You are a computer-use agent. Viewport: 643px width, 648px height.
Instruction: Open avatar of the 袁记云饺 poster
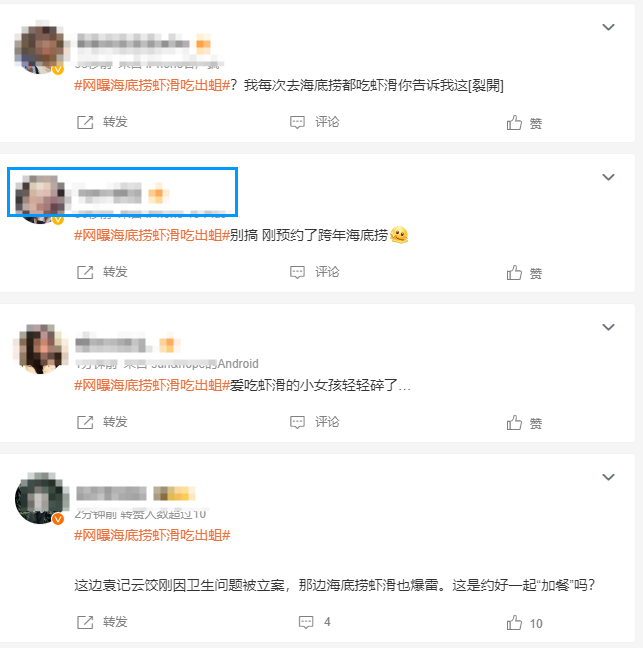40,498
